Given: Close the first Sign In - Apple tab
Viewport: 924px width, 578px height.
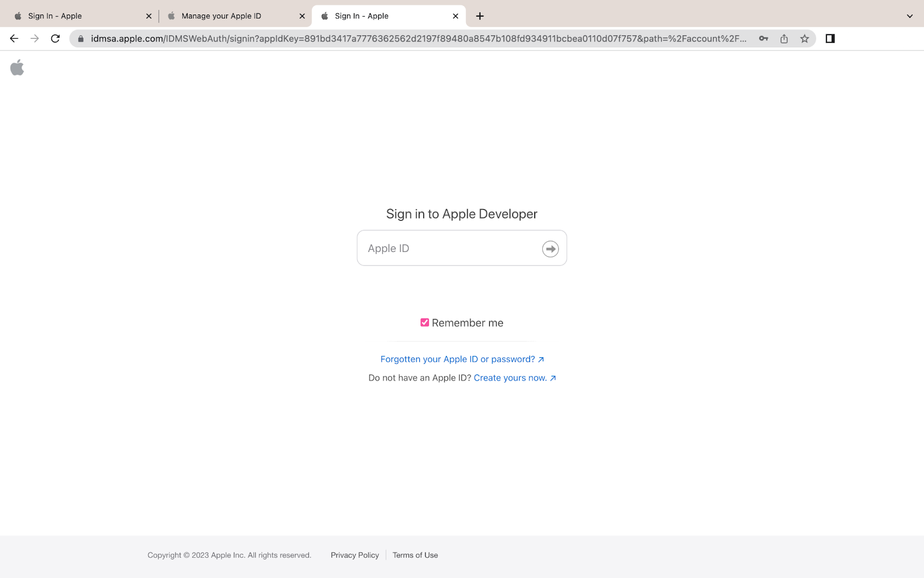Looking at the screenshot, I should point(149,16).
